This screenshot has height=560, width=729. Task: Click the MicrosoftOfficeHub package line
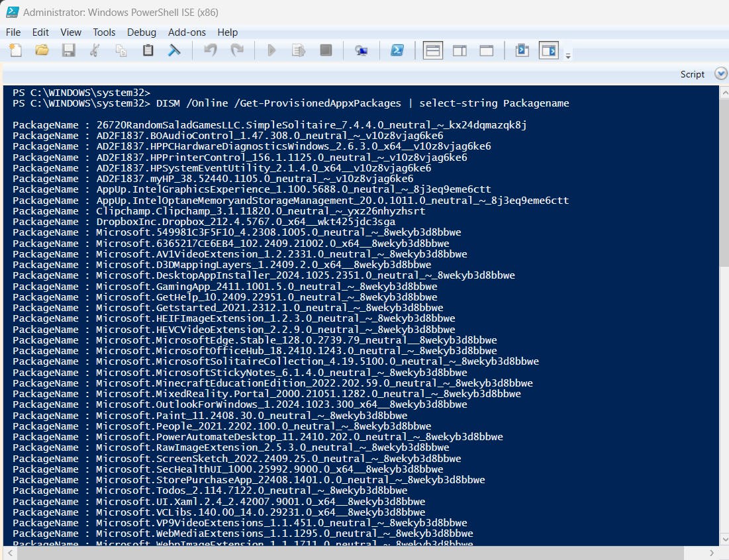pyautogui.click(x=255, y=351)
